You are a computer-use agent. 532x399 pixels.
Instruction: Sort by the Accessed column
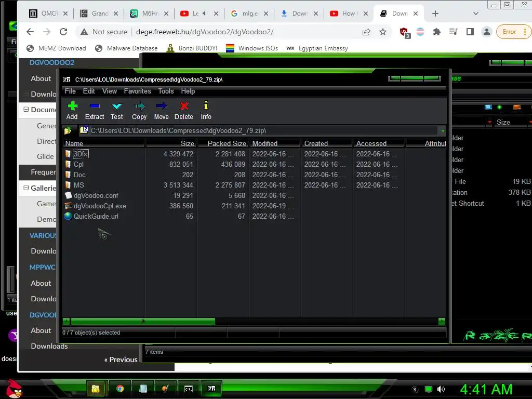379,143
